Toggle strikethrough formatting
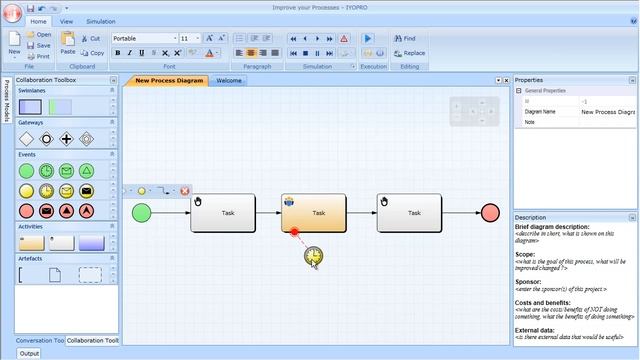This screenshot has width=640, height=360. point(154,53)
